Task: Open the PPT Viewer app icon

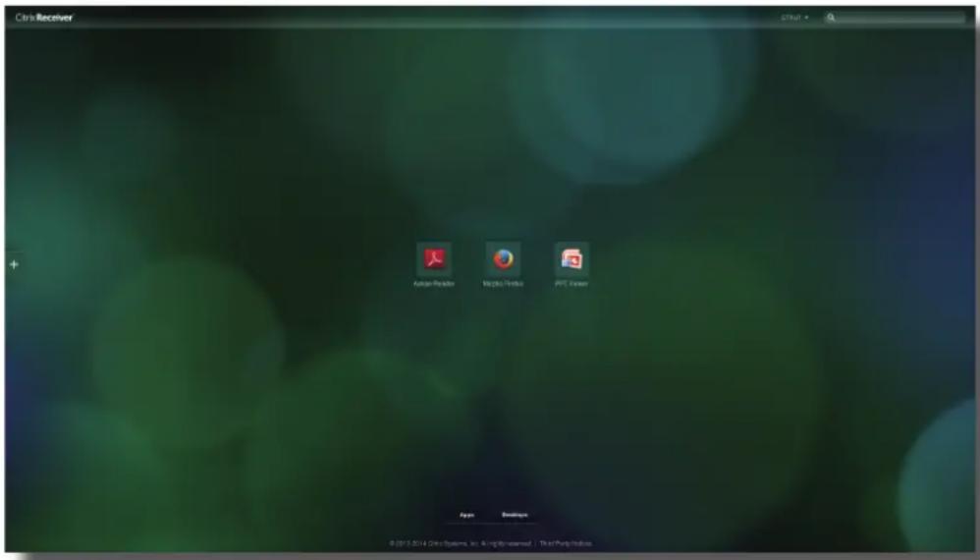Action: [572, 258]
